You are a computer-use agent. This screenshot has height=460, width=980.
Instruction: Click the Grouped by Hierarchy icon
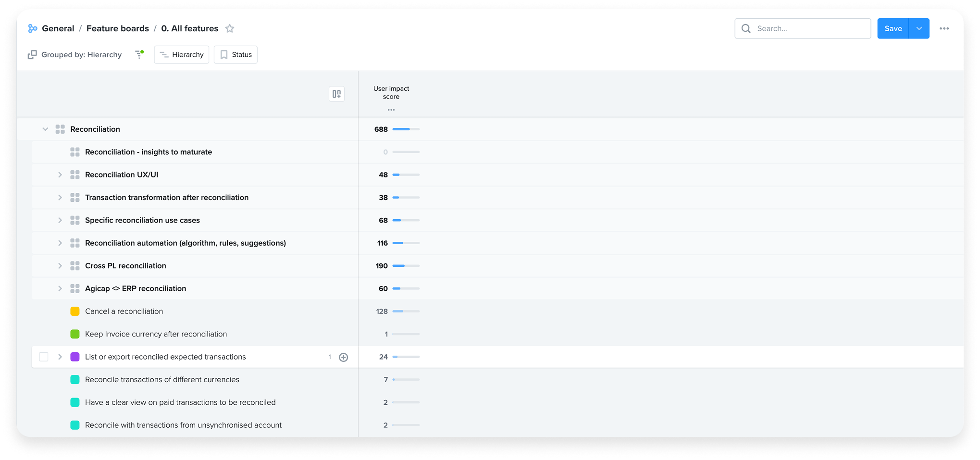(32, 55)
